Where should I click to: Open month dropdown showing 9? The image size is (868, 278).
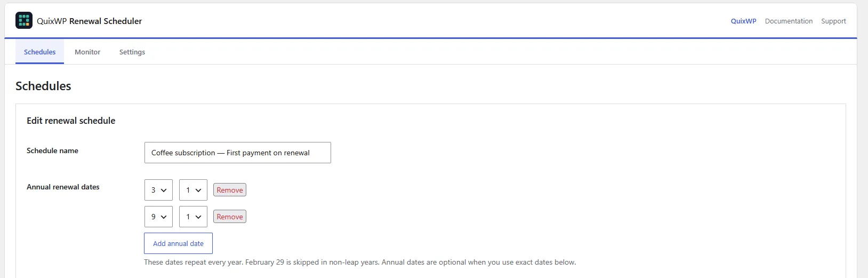(158, 217)
